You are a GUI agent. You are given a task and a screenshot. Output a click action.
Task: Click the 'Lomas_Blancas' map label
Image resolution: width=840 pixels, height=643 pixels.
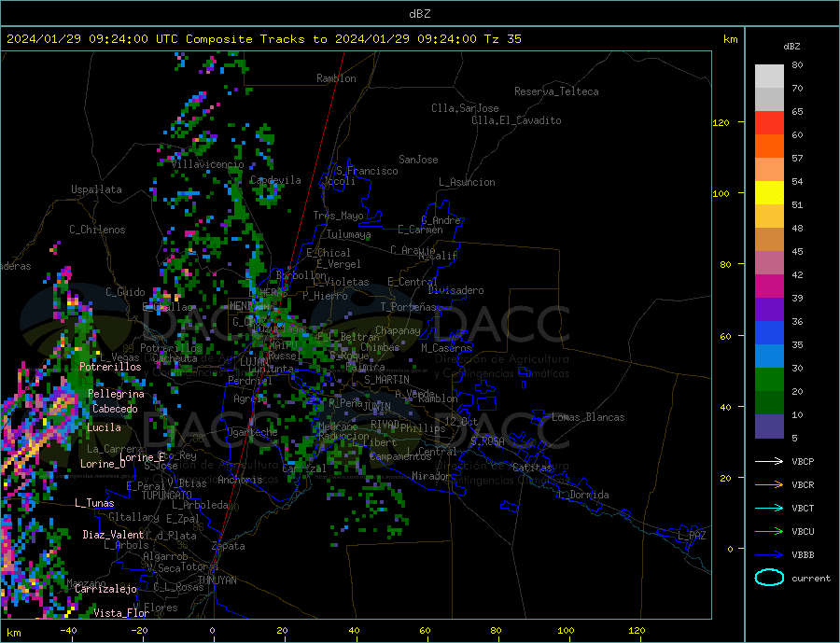point(588,417)
